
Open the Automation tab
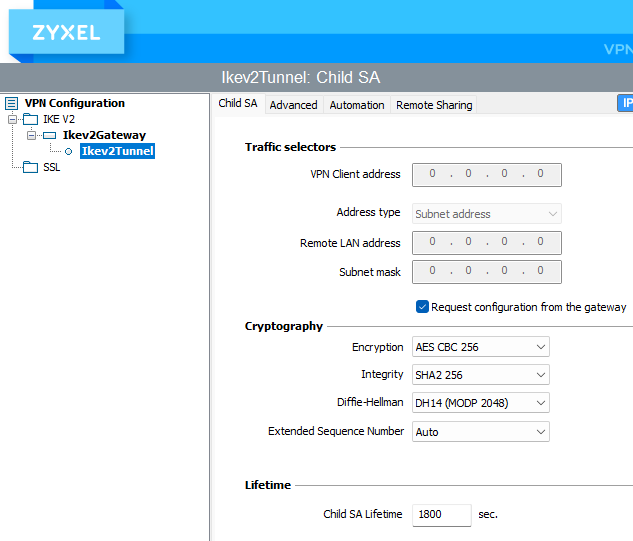[x=357, y=105]
